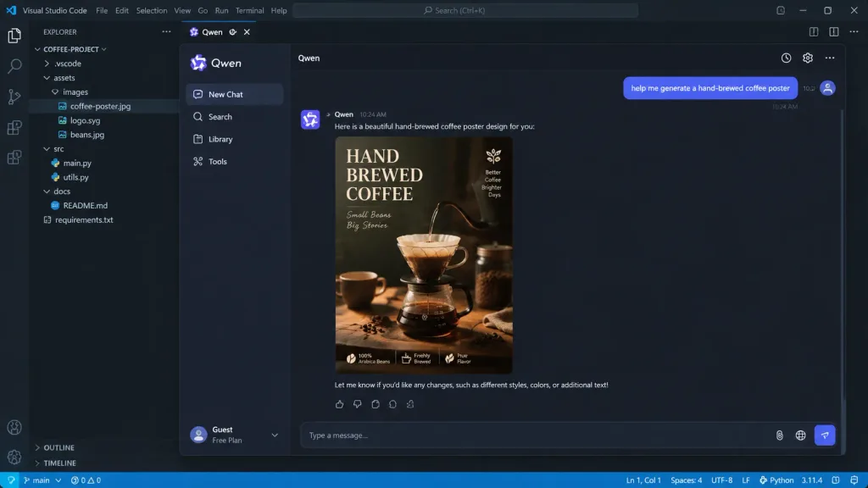Open the File menu

click(102, 10)
